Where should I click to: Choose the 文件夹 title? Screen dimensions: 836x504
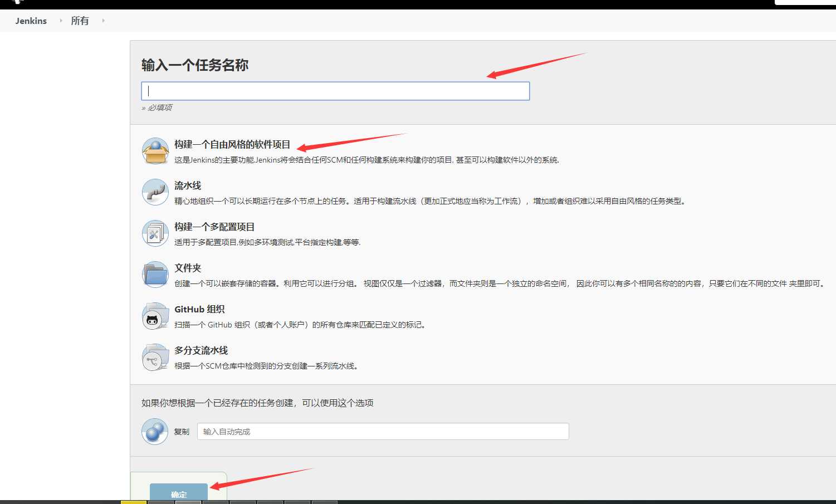click(188, 268)
